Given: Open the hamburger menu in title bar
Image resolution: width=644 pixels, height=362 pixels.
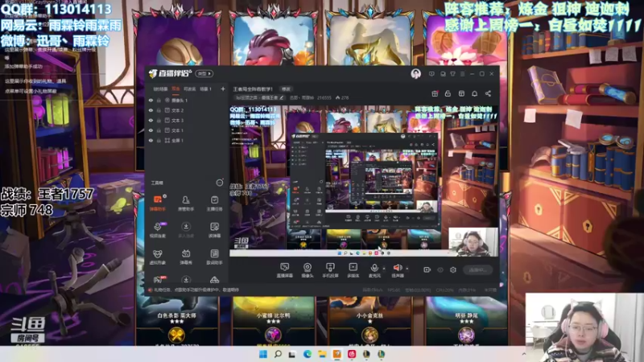Looking at the screenshot, I should pos(462,74).
